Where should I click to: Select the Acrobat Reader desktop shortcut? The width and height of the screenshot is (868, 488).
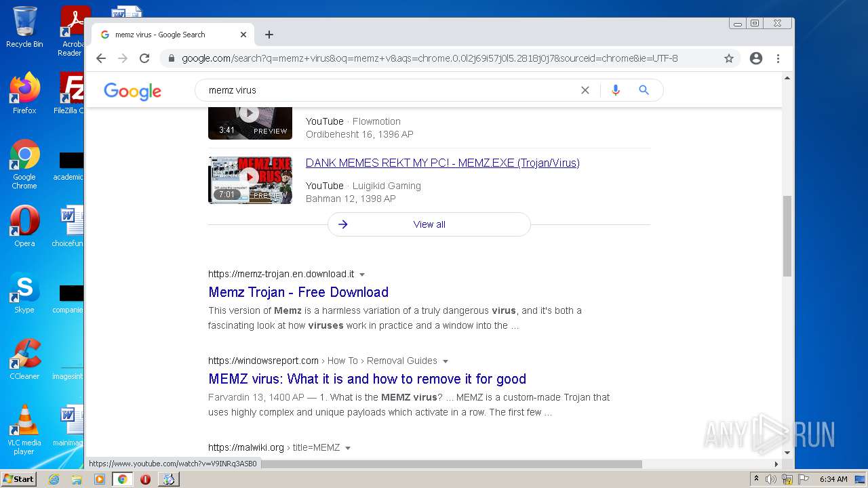[x=72, y=31]
